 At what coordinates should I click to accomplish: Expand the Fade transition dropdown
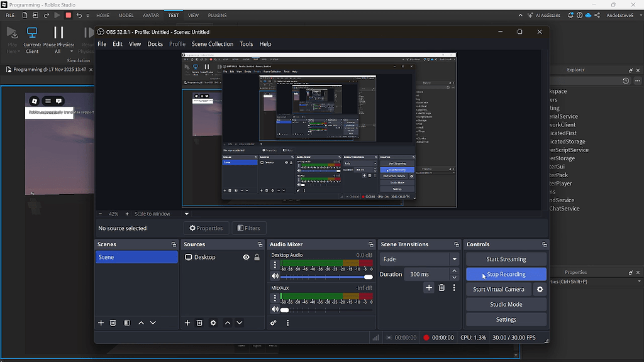click(x=454, y=259)
